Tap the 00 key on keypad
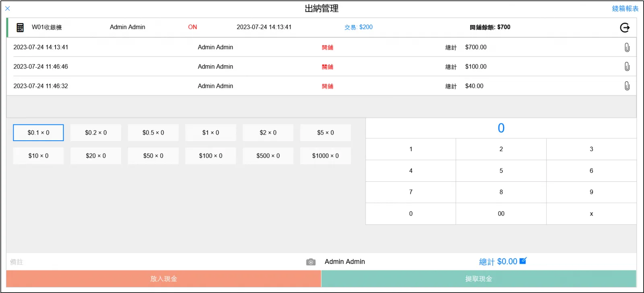 pos(501,214)
